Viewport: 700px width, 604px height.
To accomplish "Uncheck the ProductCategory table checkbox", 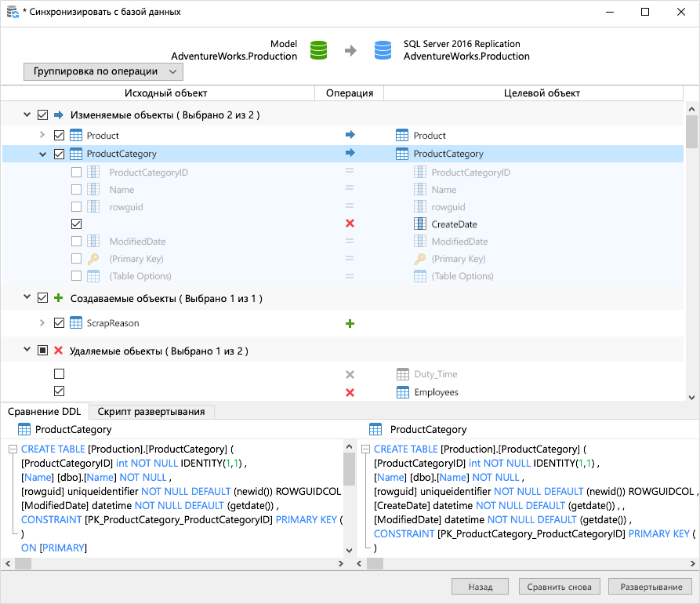I will point(59,154).
